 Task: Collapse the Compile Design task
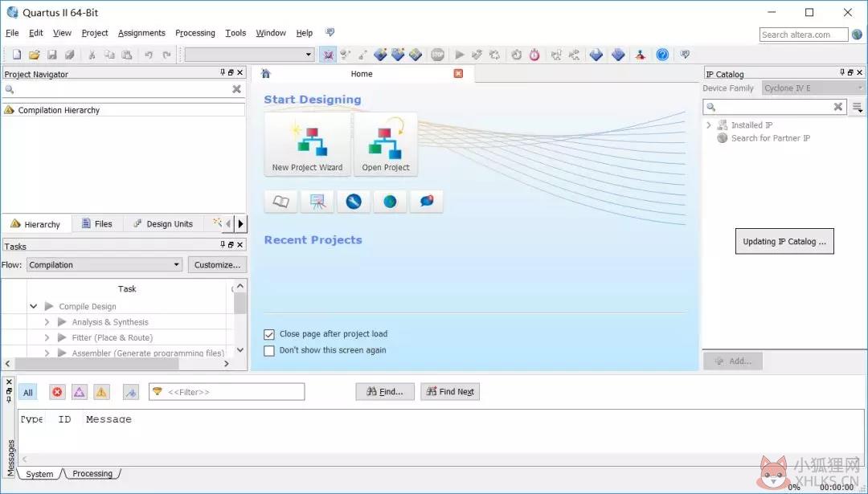(x=33, y=307)
